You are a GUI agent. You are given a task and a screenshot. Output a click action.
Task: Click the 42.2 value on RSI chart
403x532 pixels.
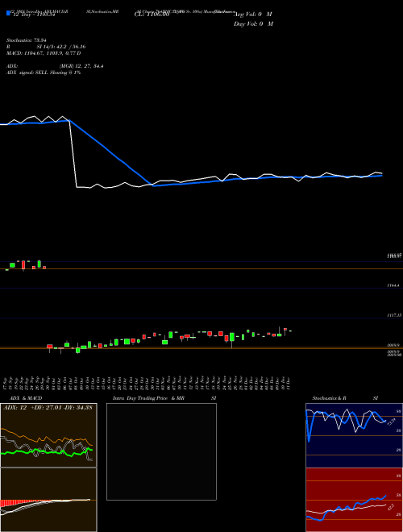391,508
